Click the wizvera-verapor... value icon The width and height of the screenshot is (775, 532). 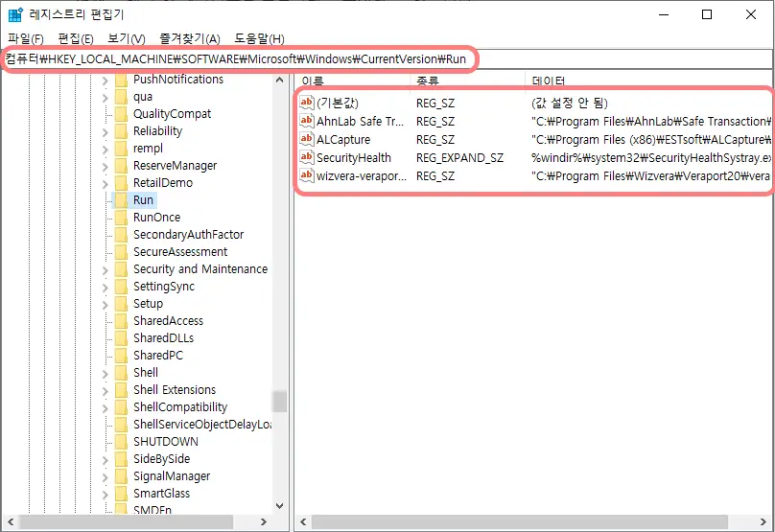[x=306, y=175]
